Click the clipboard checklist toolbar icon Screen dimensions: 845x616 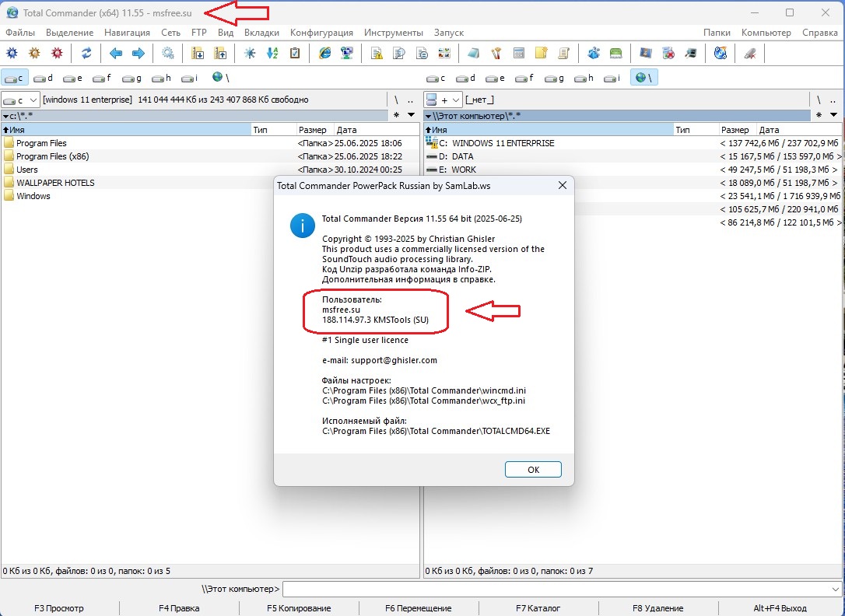pos(295,54)
